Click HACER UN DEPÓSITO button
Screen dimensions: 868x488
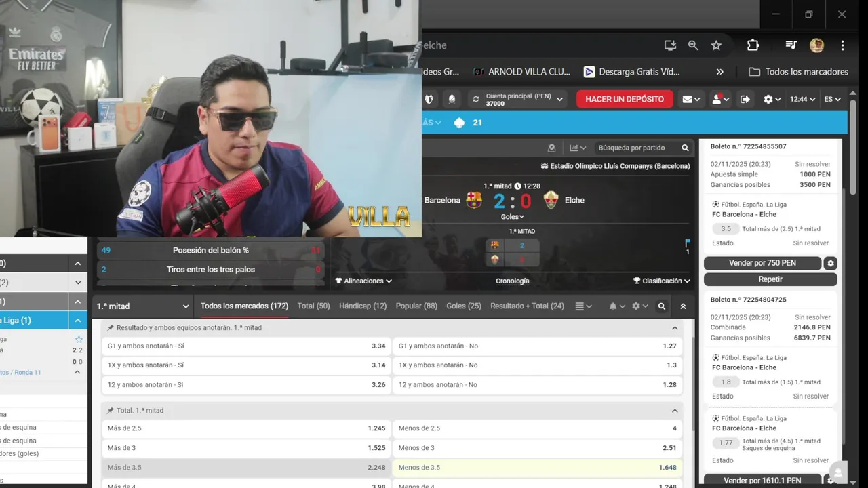[x=625, y=99]
